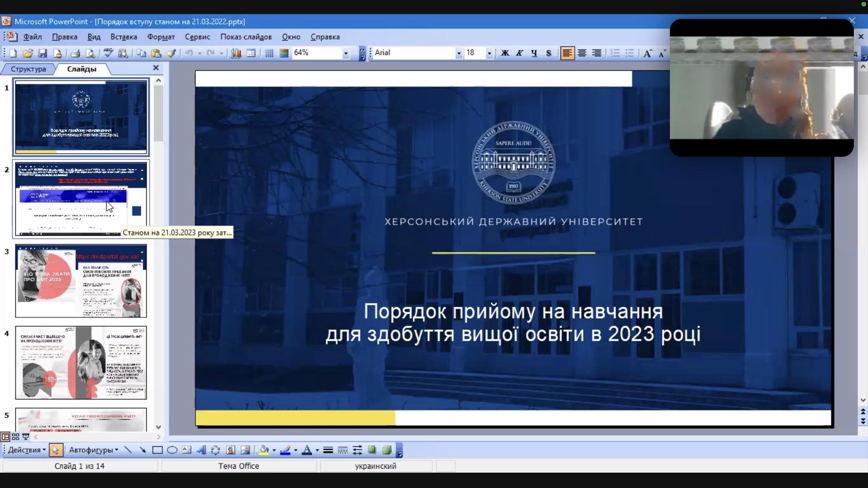Switch to the Структура tab
Viewport: 868px width, 488px height.
tap(28, 69)
